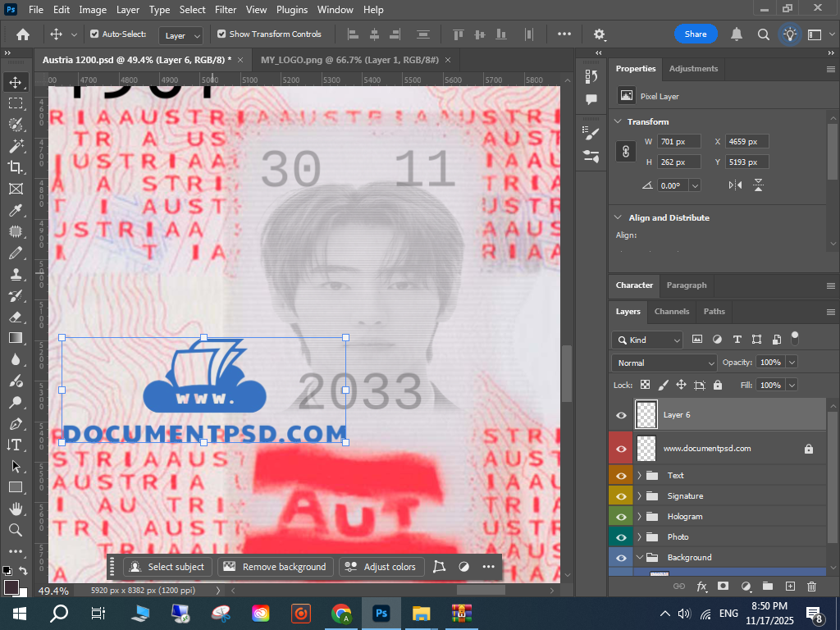Screen dimensions: 840x630
Task: Open the blend mode Normal dropdown
Action: tap(664, 363)
